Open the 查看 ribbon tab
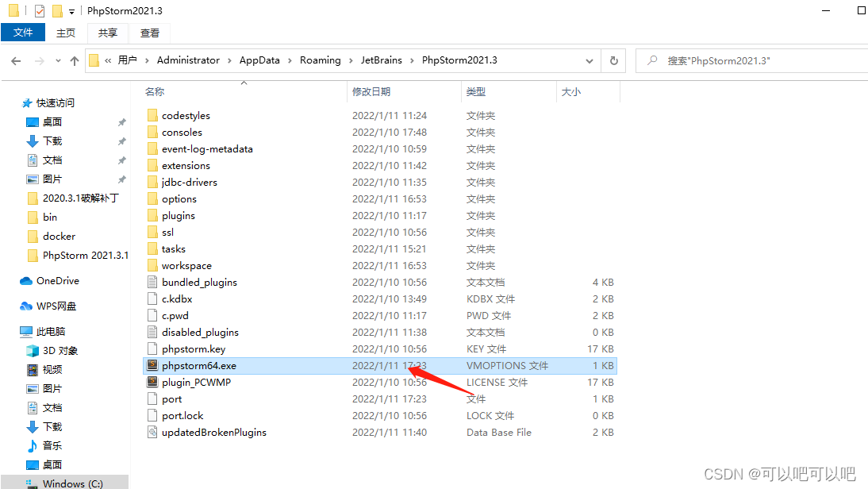The image size is (868, 489). (x=149, y=33)
